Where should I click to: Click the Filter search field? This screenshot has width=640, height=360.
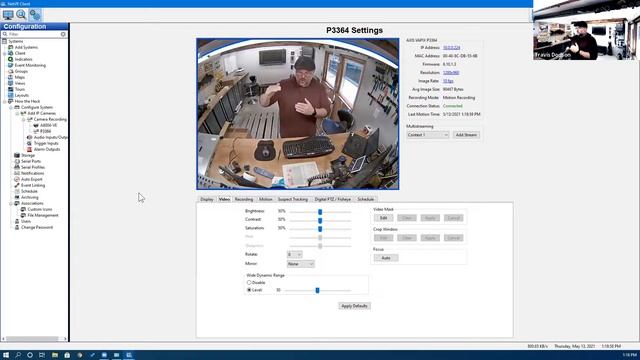[x=34, y=34]
